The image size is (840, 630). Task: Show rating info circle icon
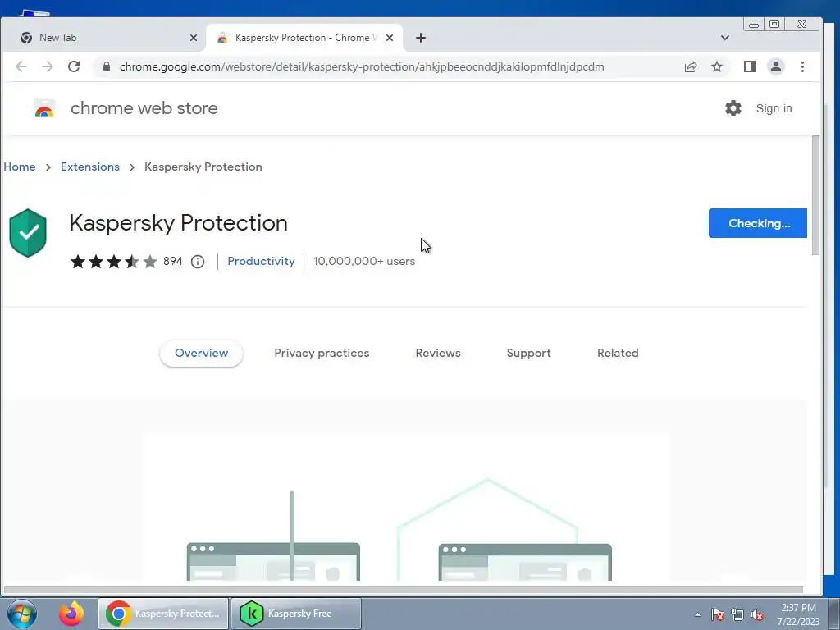click(x=198, y=262)
